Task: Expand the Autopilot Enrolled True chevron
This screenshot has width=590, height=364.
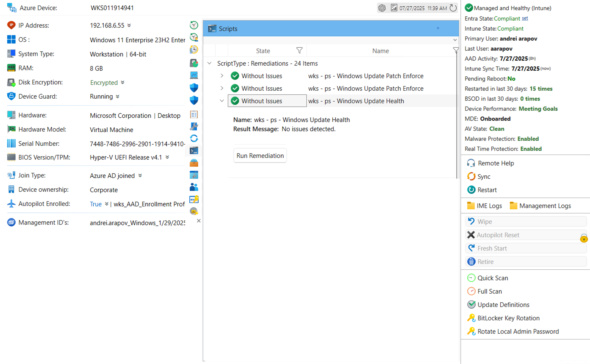Action: pyautogui.click(x=106, y=204)
